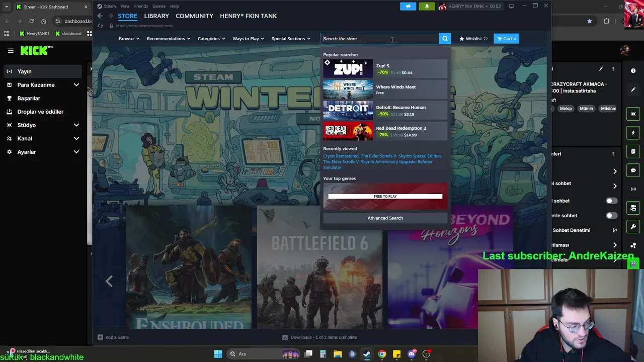
Task: Open Steam notifications bell
Action: (x=427, y=6)
